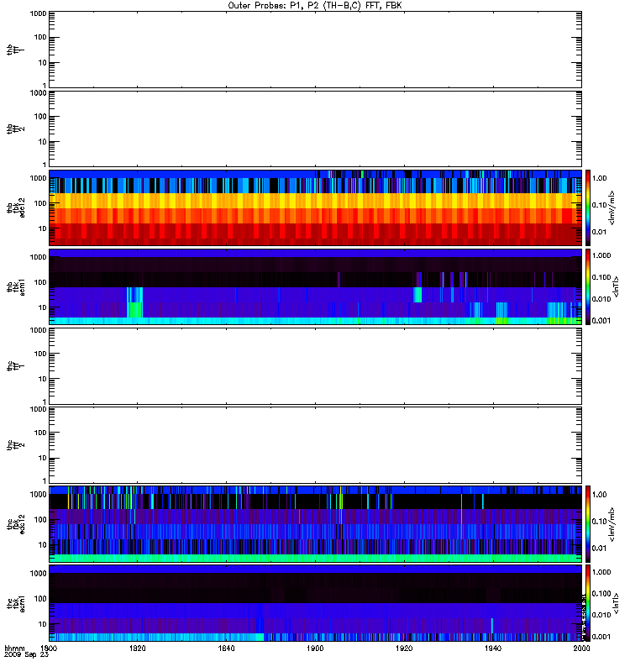The image size is (630, 672).
Task: Click '<|nT|>' unit label of thb scm1 color bar
Action: (x=616, y=286)
